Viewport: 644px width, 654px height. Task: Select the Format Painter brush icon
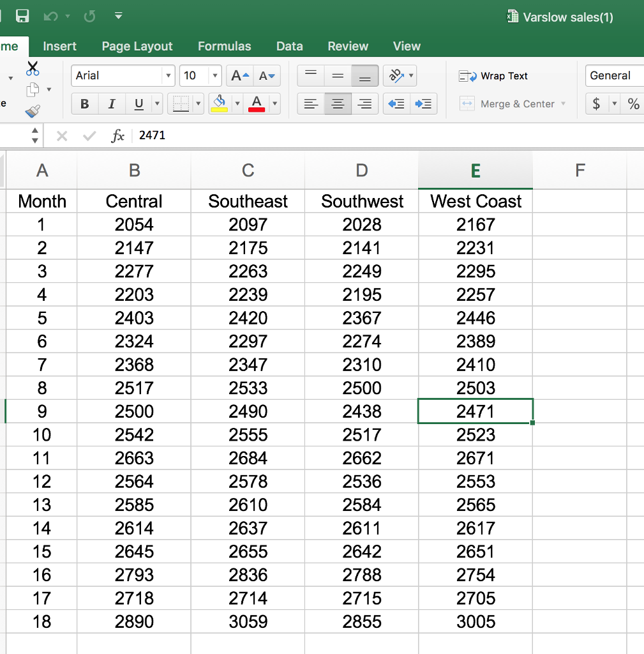[x=33, y=110]
